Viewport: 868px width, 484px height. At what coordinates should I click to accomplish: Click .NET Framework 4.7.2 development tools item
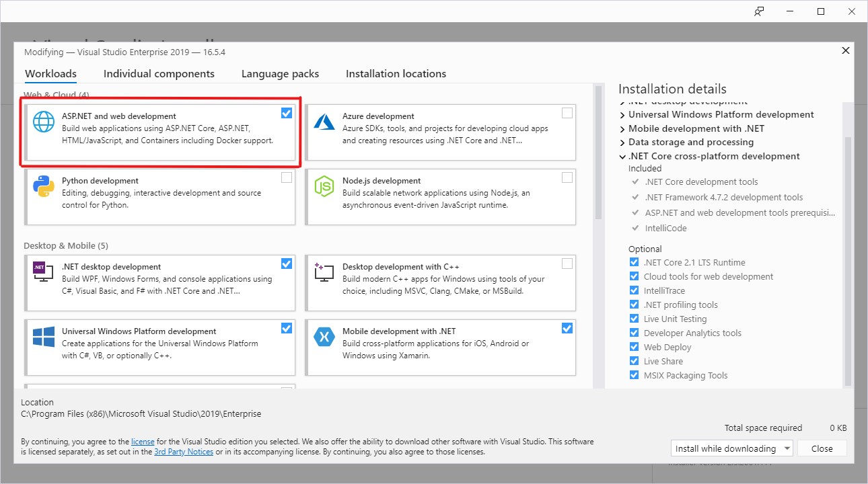coord(723,197)
